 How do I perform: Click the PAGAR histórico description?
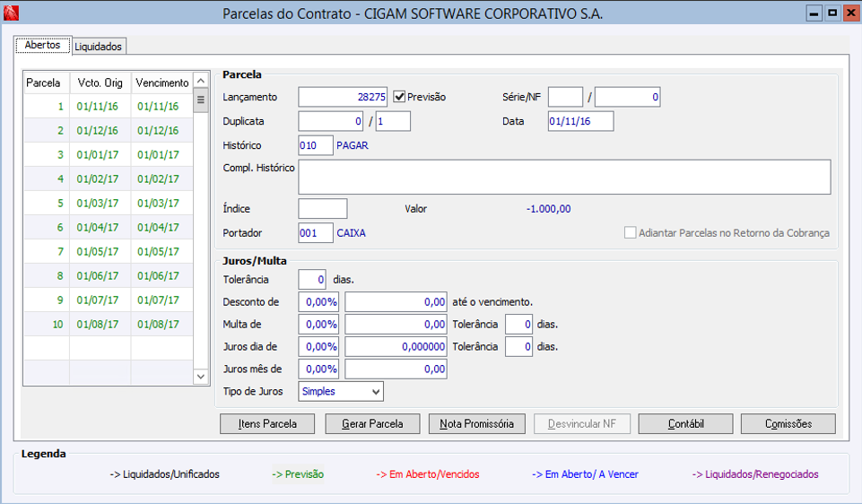tap(353, 145)
